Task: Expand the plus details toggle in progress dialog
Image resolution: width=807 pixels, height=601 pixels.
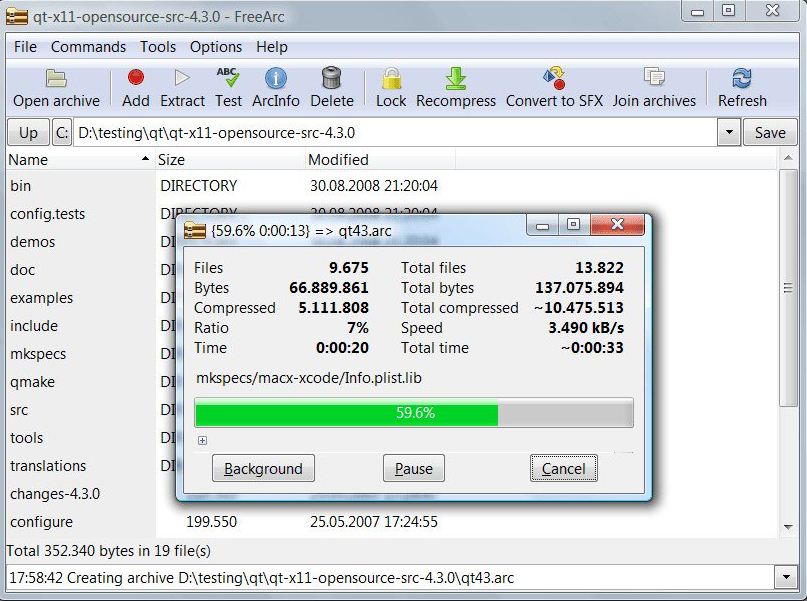Action: 202,440
